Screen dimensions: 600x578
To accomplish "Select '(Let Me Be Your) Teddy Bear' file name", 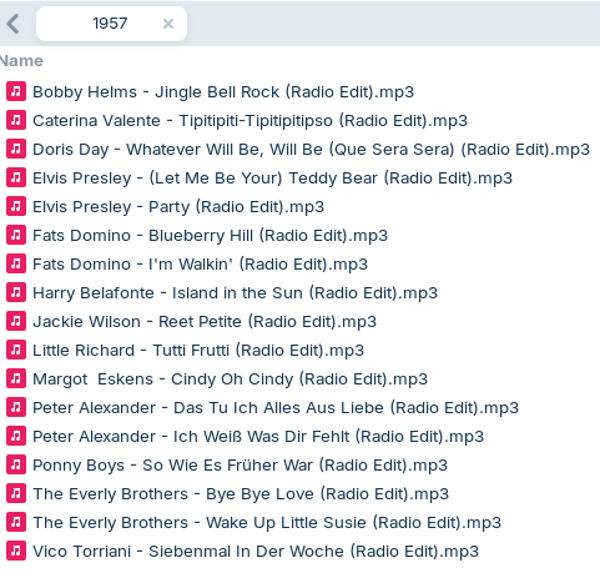I will coord(272,178).
